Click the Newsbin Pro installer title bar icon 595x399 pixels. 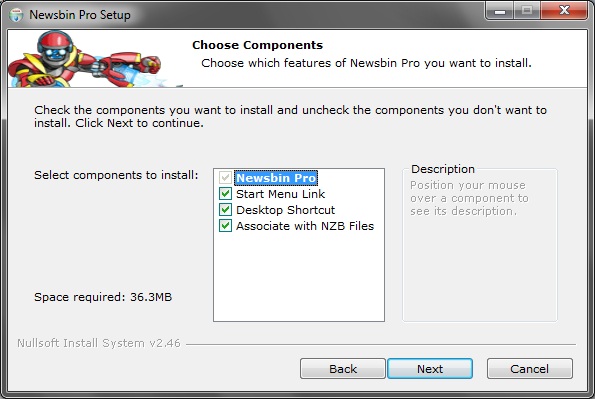(16, 15)
